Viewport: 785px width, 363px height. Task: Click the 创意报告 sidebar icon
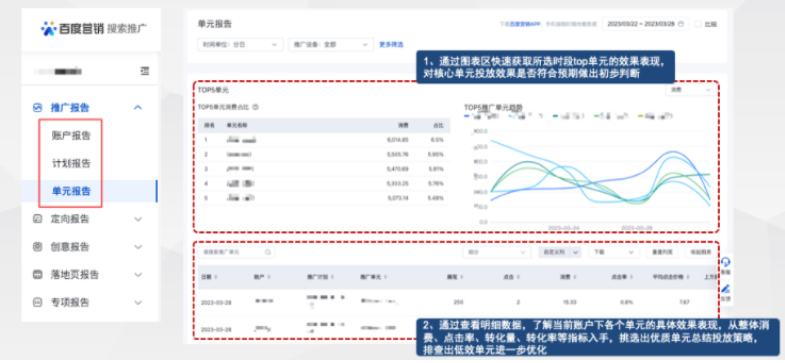click(x=37, y=246)
